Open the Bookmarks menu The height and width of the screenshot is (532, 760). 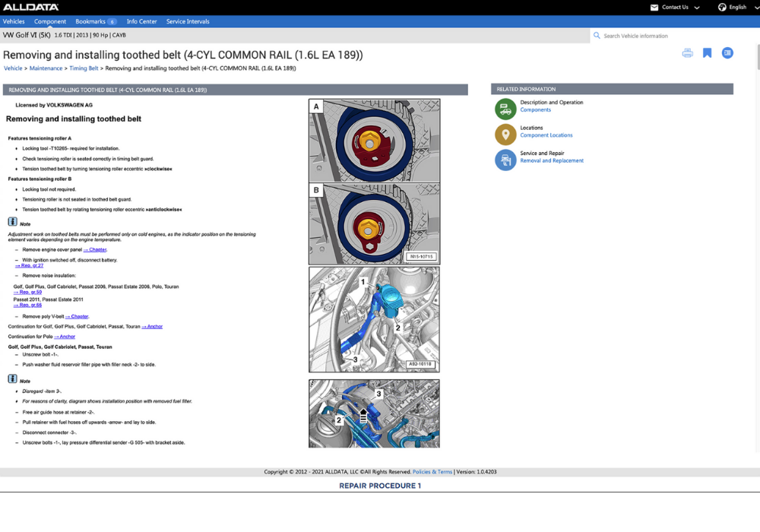(x=90, y=21)
